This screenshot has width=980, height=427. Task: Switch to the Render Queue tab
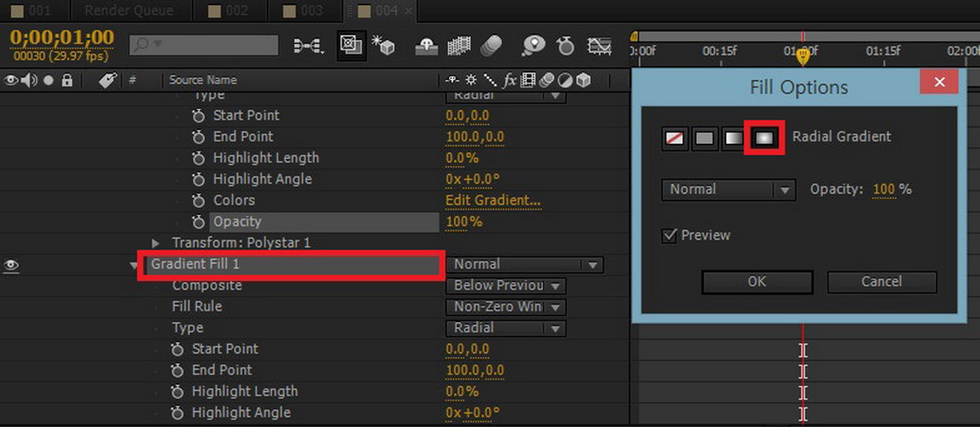(129, 11)
